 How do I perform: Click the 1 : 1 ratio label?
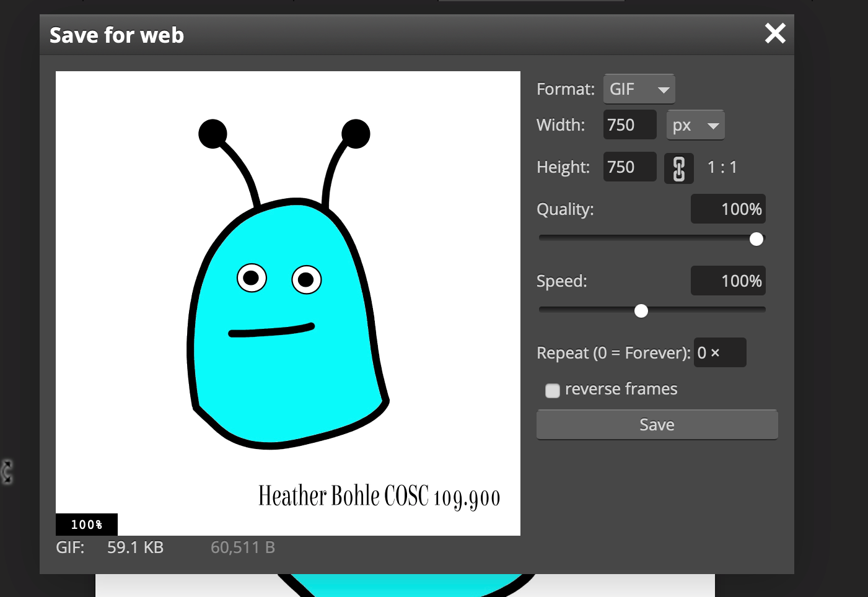722,167
